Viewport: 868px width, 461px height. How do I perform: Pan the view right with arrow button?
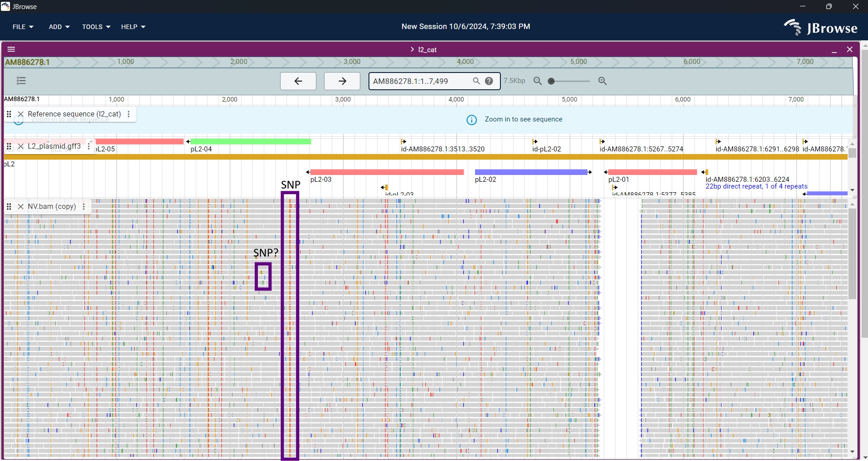click(x=342, y=81)
